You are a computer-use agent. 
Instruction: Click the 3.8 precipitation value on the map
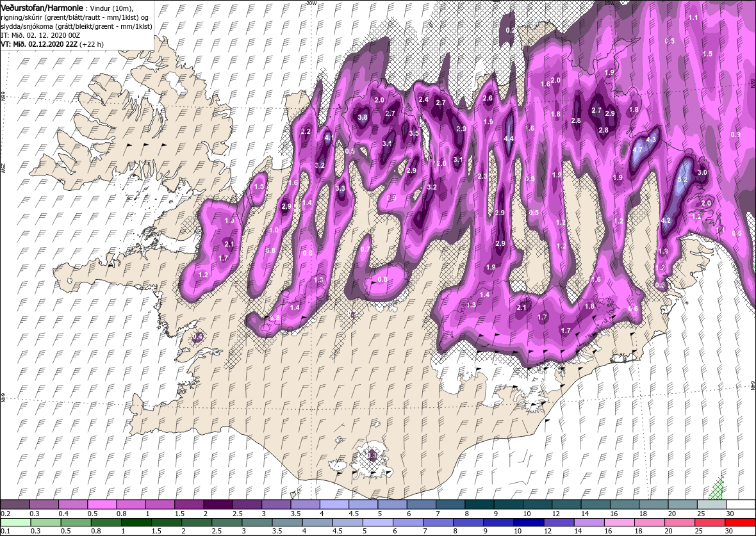pos(363,117)
